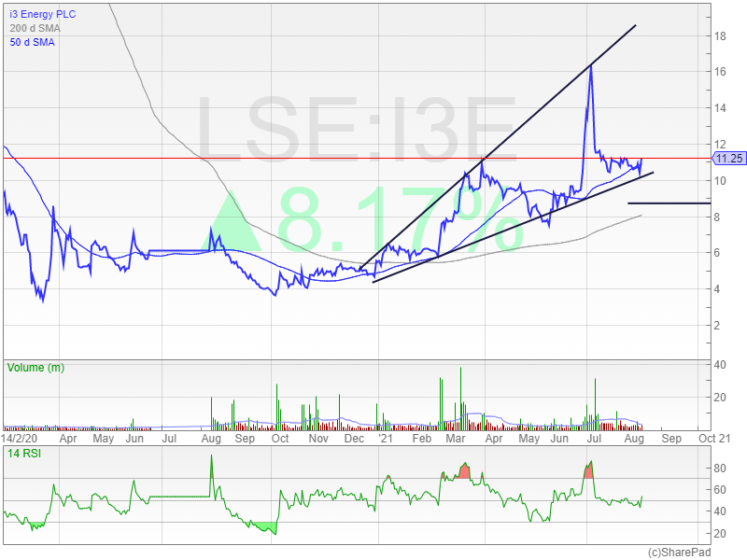Image resolution: width=747 pixels, height=560 pixels.
Task: Click the Apr 2020 axis label
Action: point(68,439)
